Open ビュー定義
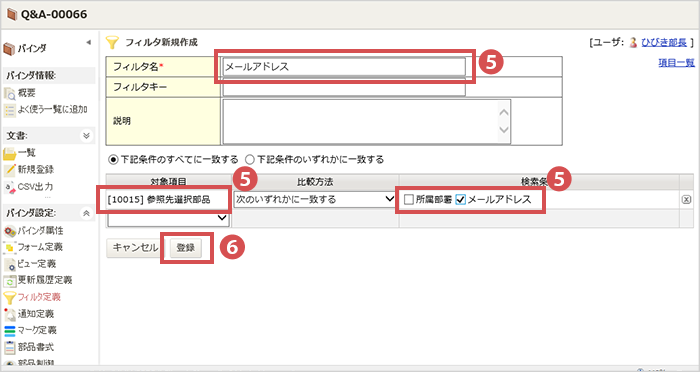Viewport: 700px width, 372px height. [x=37, y=263]
